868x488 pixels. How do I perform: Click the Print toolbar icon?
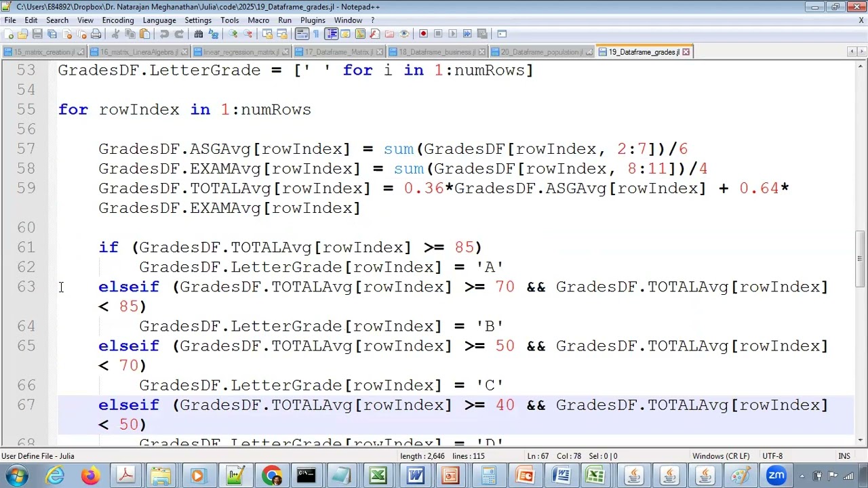96,34
